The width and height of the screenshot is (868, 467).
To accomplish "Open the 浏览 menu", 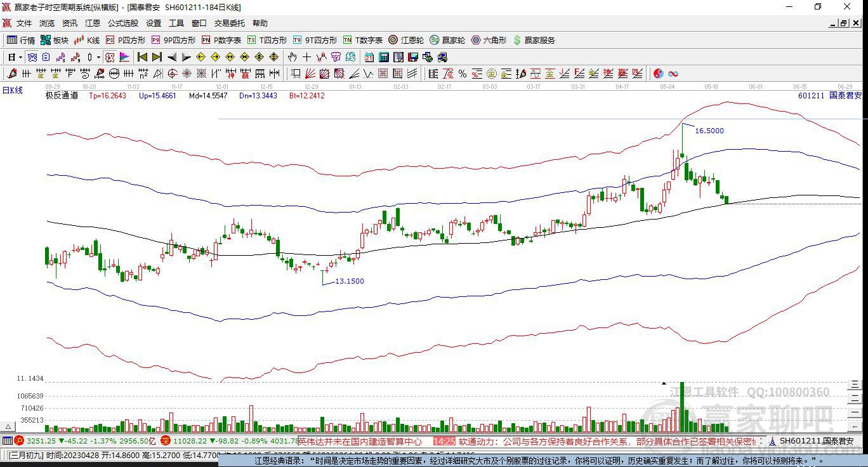I will [47, 23].
